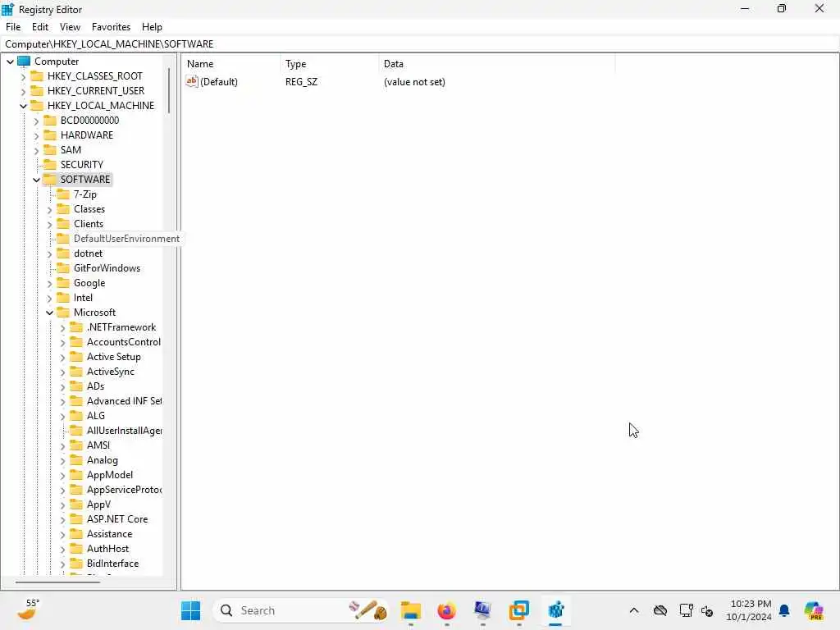Open the VirtualBox taskbar icon
The image size is (840, 630).
click(x=519, y=610)
